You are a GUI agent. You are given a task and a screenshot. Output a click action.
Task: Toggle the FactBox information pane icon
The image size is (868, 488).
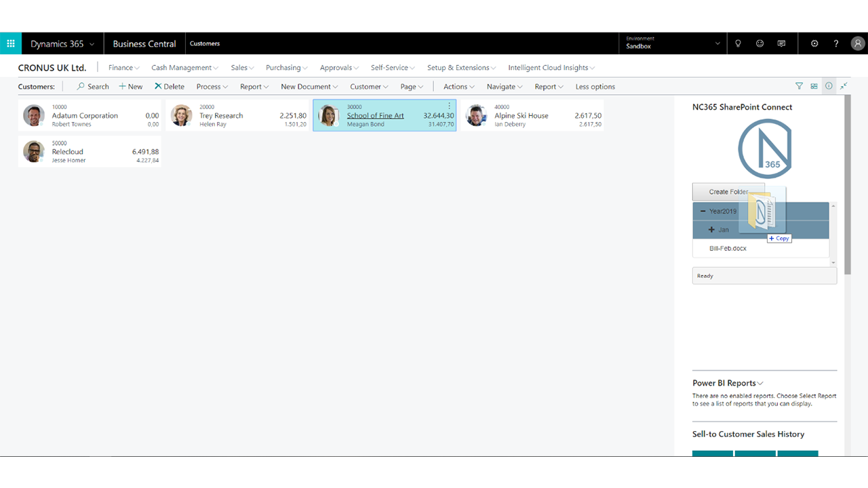pyautogui.click(x=829, y=86)
